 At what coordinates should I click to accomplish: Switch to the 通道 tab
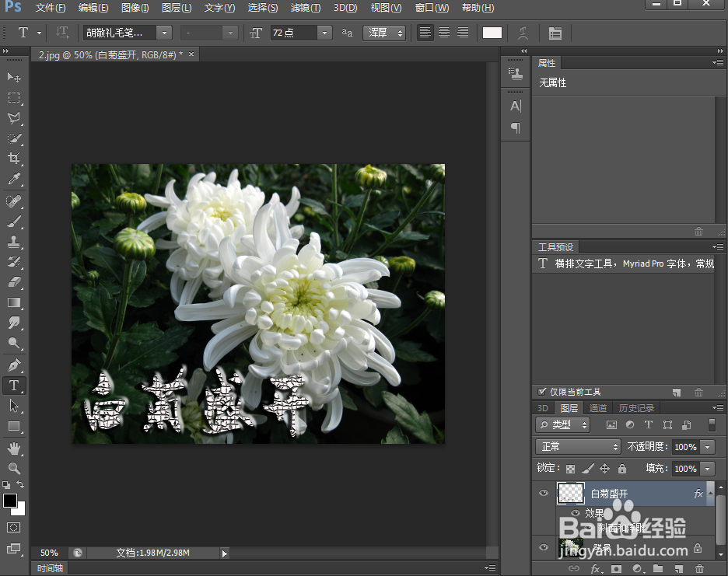(x=597, y=408)
